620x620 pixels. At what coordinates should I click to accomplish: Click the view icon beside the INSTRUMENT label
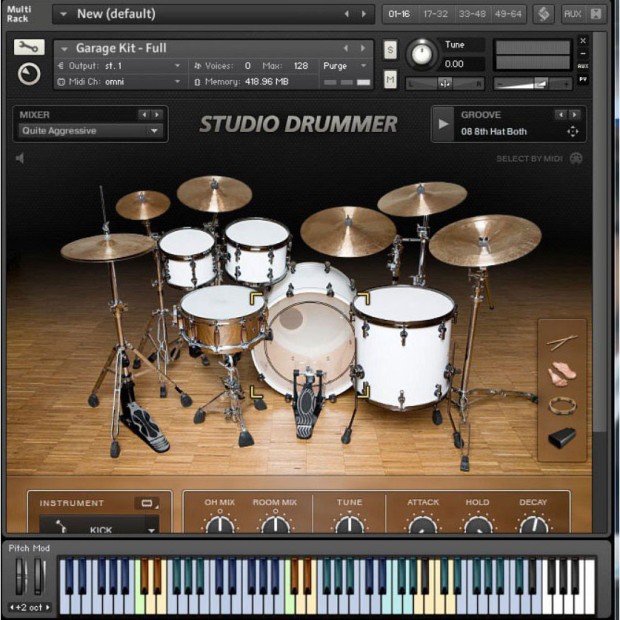[x=147, y=503]
